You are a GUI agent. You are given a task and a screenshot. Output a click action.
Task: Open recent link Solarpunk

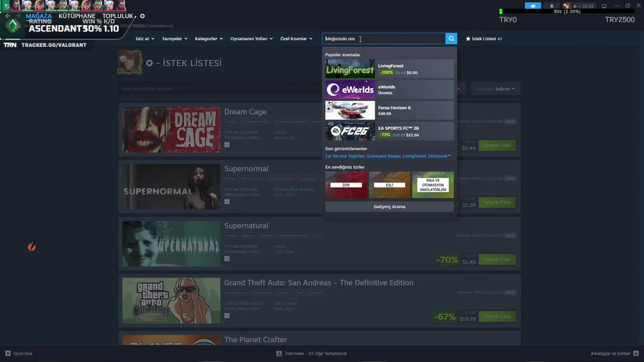point(439,156)
